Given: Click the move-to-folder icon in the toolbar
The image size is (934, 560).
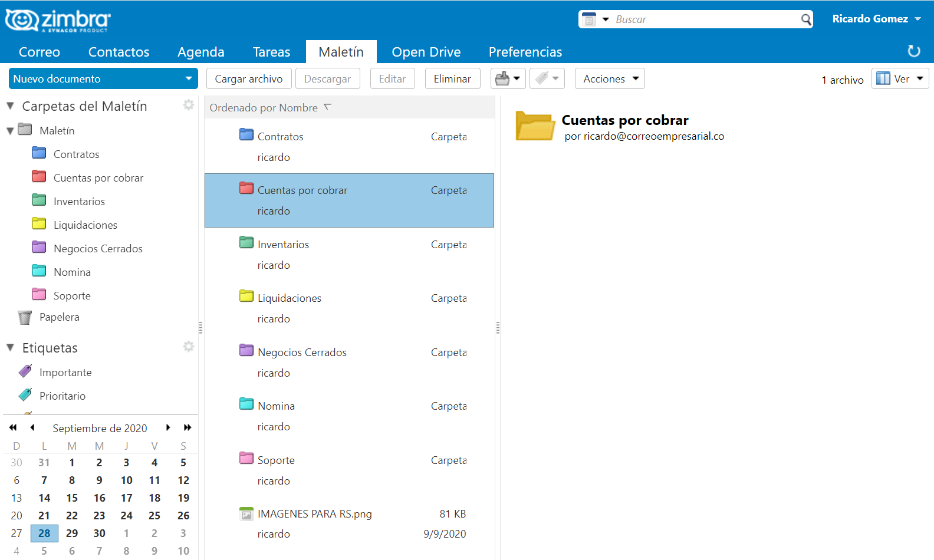Looking at the screenshot, I should (x=502, y=78).
